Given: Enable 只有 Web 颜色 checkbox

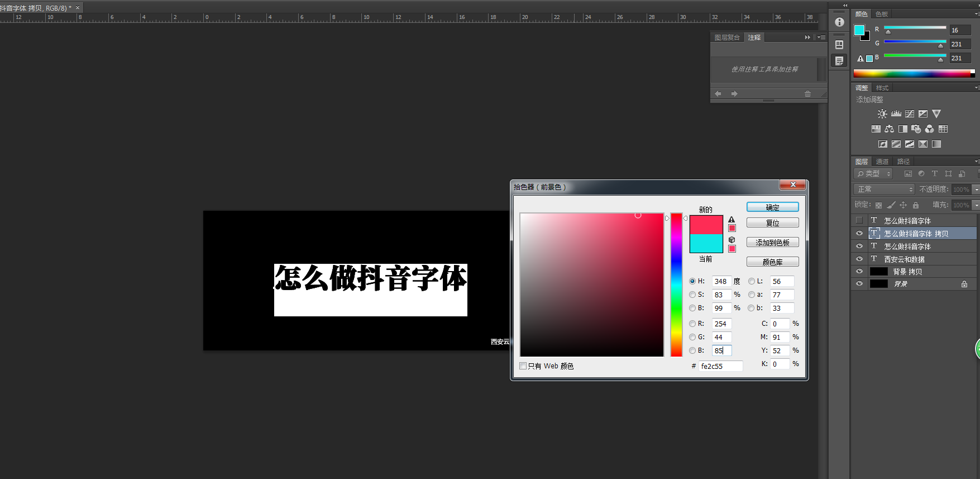Looking at the screenshot, I should [523, 366].
